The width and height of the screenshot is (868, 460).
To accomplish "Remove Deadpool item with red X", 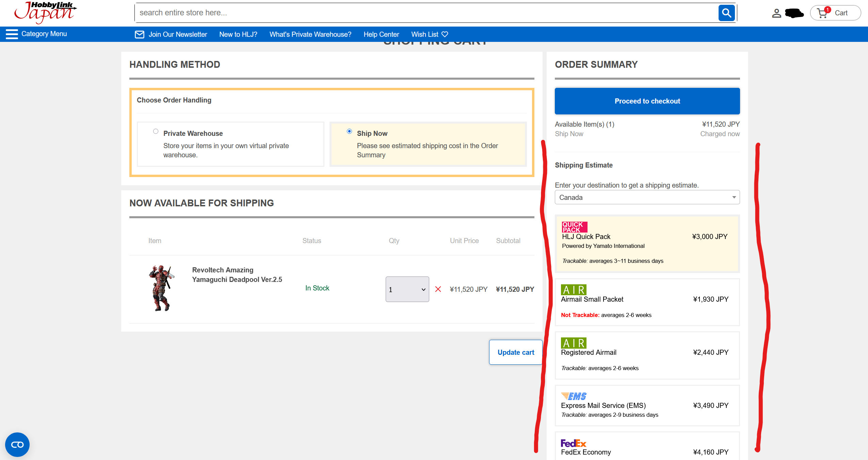I will coord(438,289).
